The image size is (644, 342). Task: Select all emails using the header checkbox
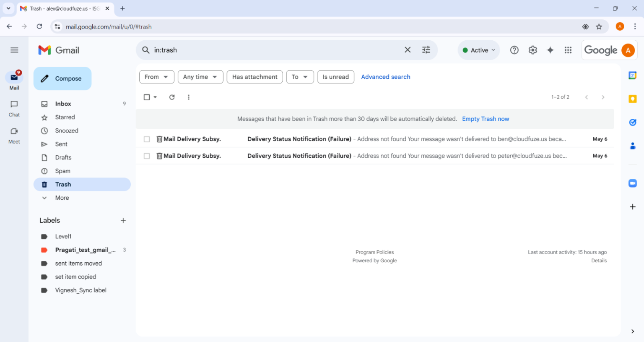pyautogui.click(x=146, y=97)
